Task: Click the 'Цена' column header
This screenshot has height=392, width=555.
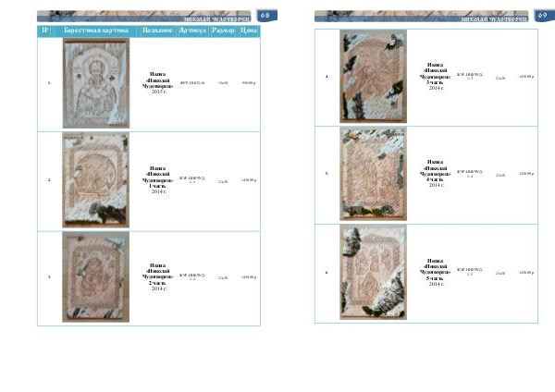Action: pyautogui.click(x=248, y=31)
